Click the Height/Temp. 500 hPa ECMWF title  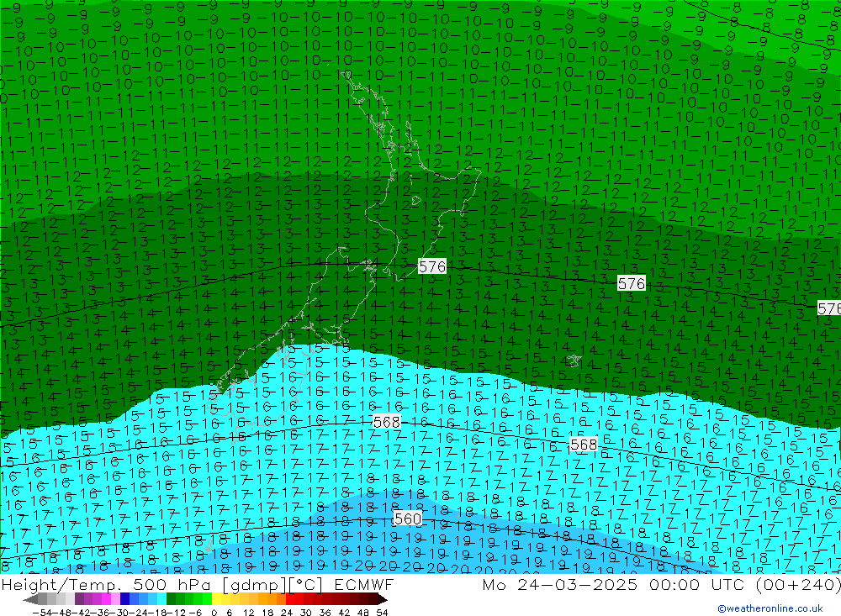198,584
